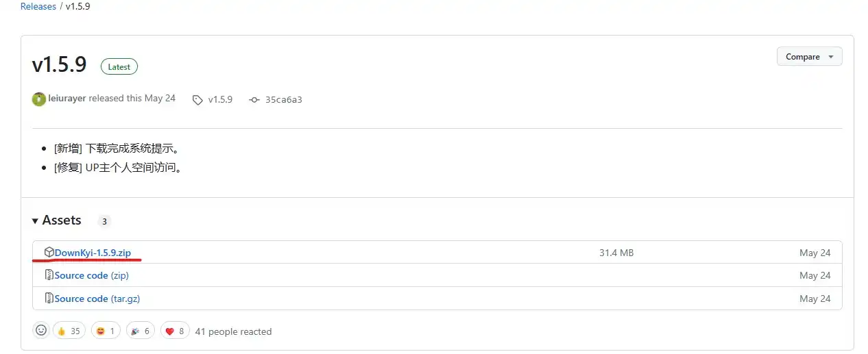Click the zip file icon for Source code
This screenshot has width=868, height=354.
pyautogui.click(x=49, y=275)
